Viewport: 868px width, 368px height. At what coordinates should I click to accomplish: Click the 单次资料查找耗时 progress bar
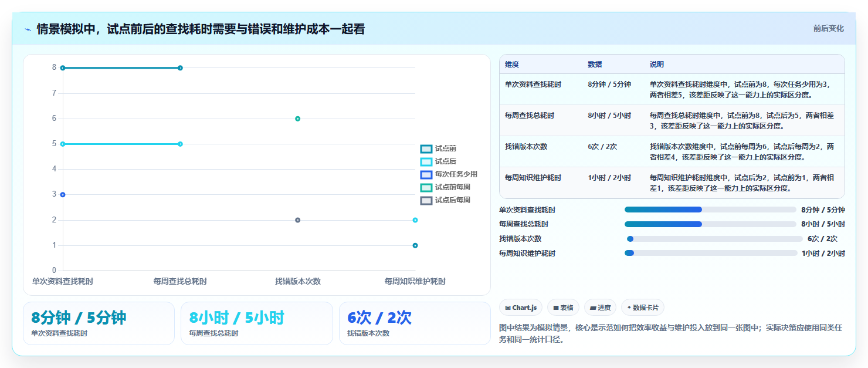[710, 210]
